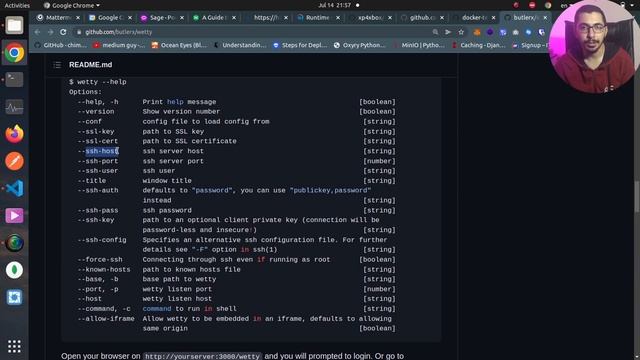Open the Ocean Eyes bookmark
This screenshot has height=360, width=640.
pos(179,45)
